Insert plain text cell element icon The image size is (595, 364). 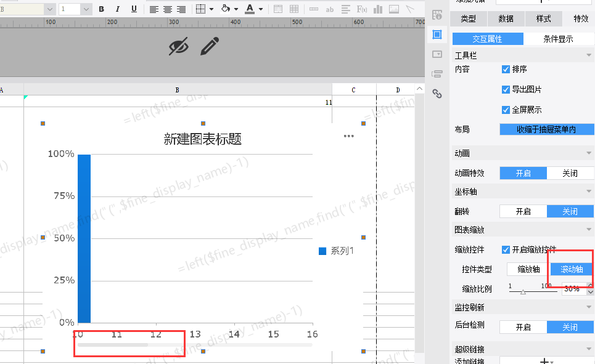point(314,9)
